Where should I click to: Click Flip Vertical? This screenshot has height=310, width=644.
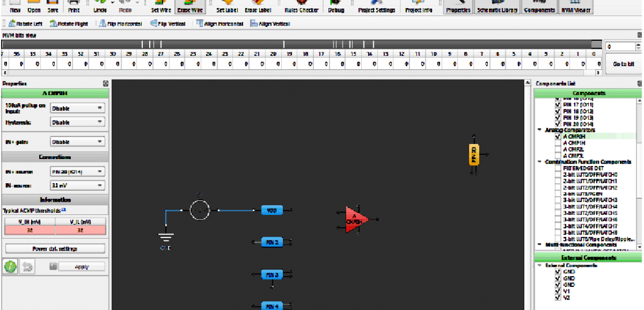pyautogui.click(x=168, y=24)
